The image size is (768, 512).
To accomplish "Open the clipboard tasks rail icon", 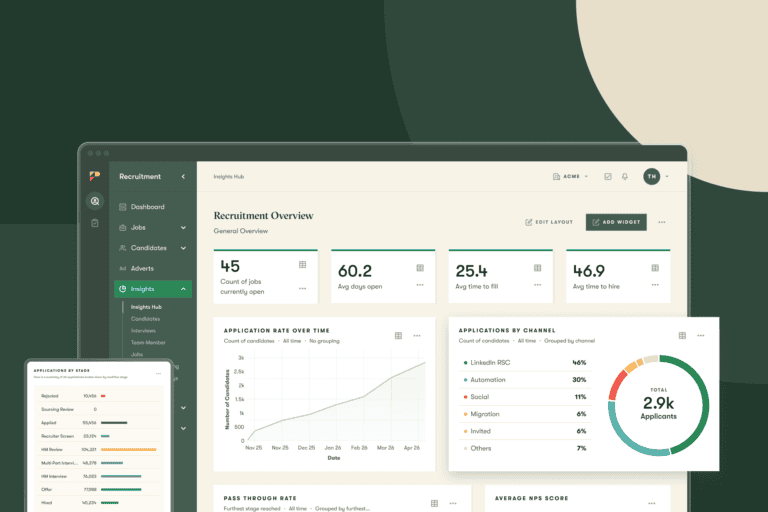I will pos(95,223).
